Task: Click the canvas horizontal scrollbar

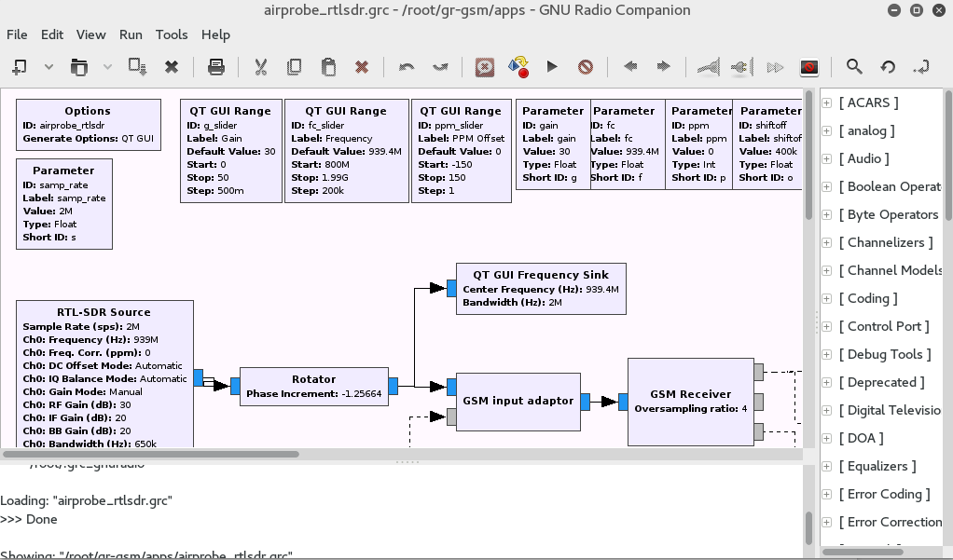Action: pyautogui.click(x=151, y=454)
